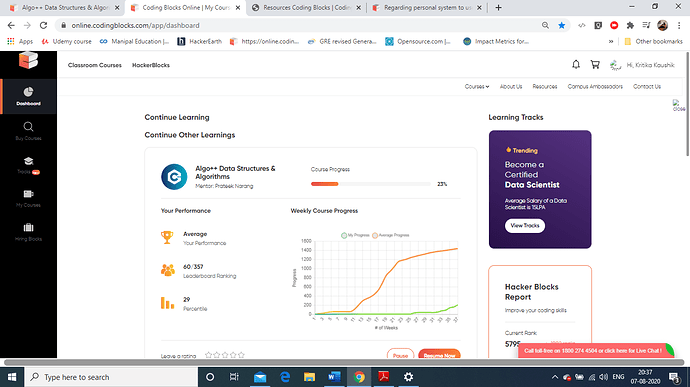Click the Resume Now button
The height and width of the screenshot is (387, 690).
pos(439,354)
